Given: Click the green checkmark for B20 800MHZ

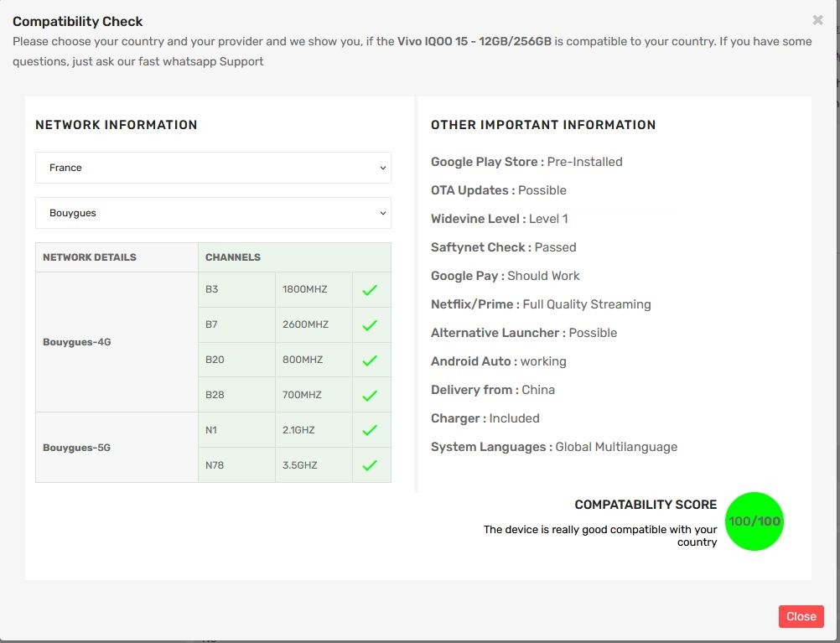Looking at the screenshot, I should [x=370, y=360].
